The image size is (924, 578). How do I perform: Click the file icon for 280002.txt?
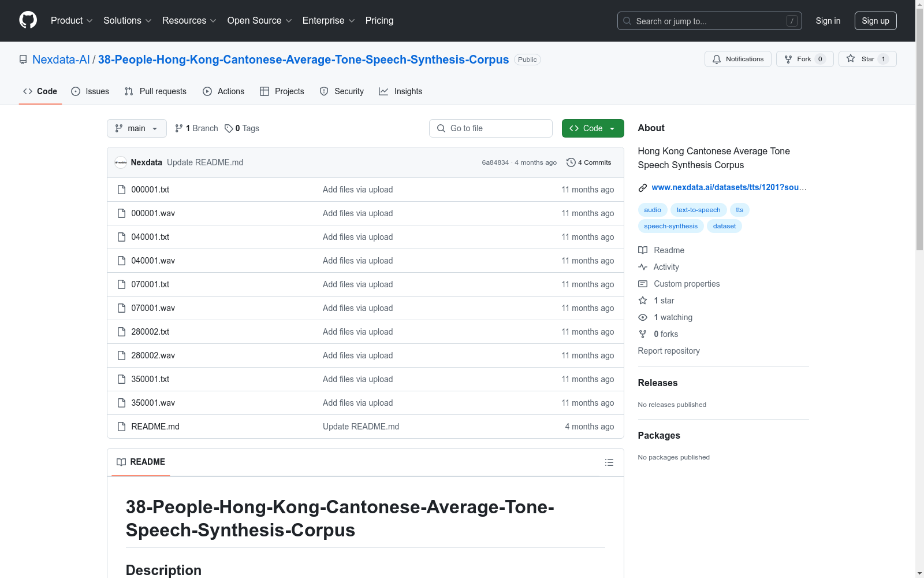pos(121,332)
